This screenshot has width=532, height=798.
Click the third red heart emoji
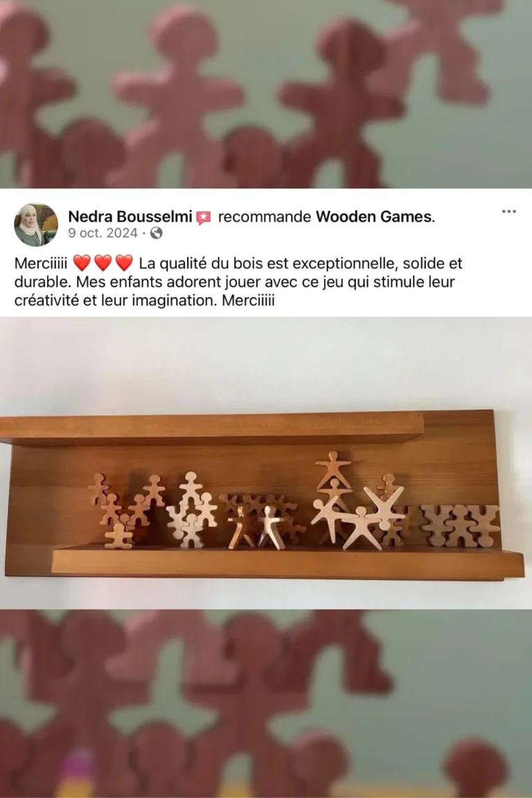click(x=124, y=263)
